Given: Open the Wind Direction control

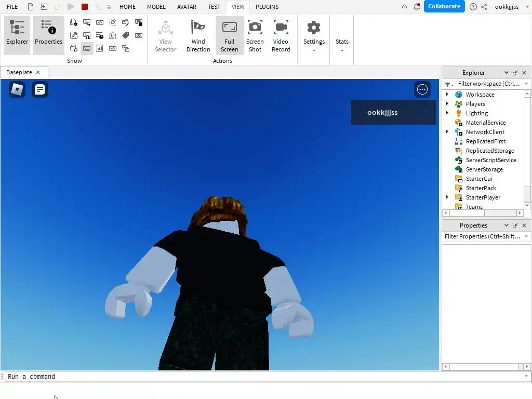Looking at the screenshot, I should [198, 35].
